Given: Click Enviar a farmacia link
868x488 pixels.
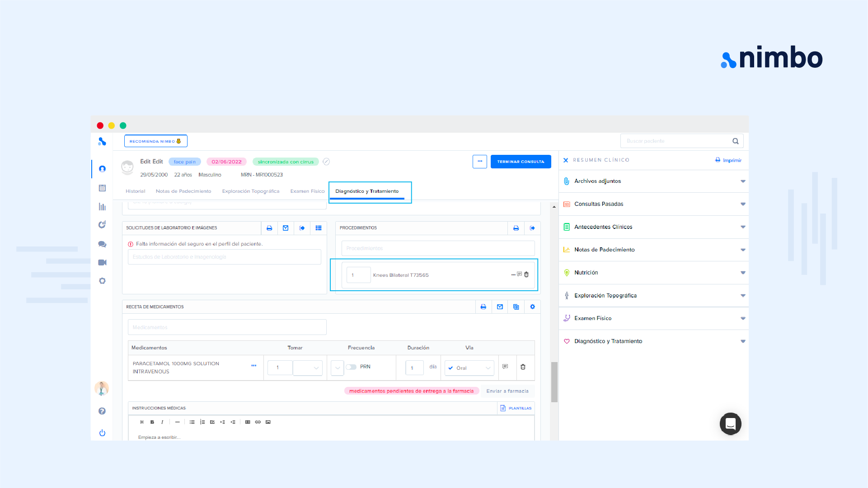Looking at the screenshot, I should (x=507, y=391).
